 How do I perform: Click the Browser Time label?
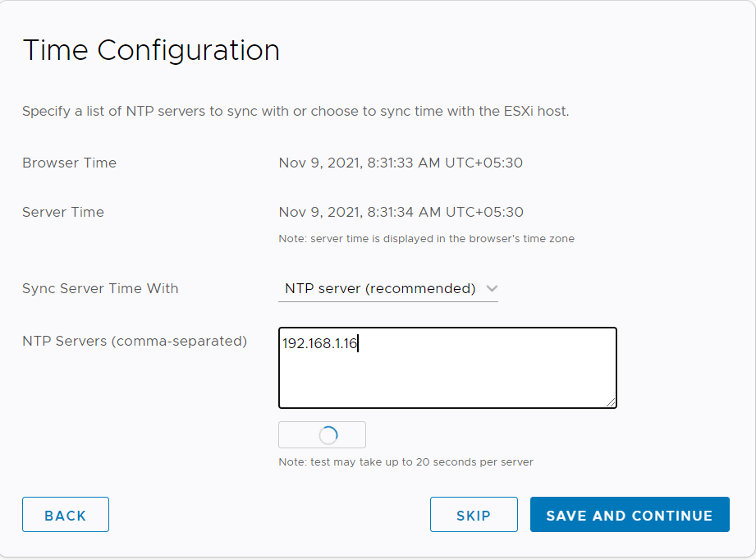point(70,163)
